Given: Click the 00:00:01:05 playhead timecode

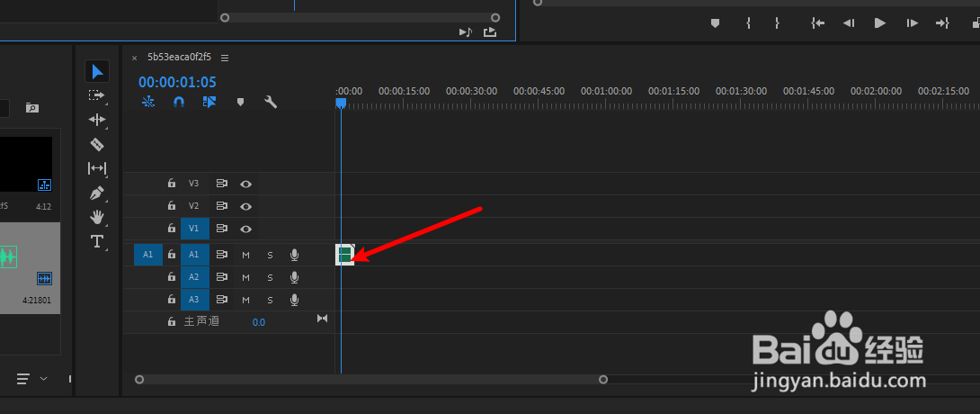Looking at the screenshot, I should coord(177,82).
